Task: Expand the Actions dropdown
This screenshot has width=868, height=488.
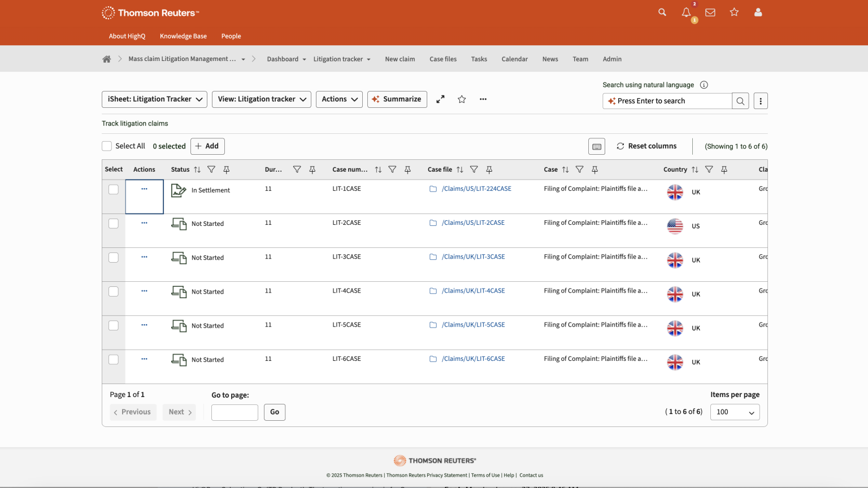Action: point(339,99)
